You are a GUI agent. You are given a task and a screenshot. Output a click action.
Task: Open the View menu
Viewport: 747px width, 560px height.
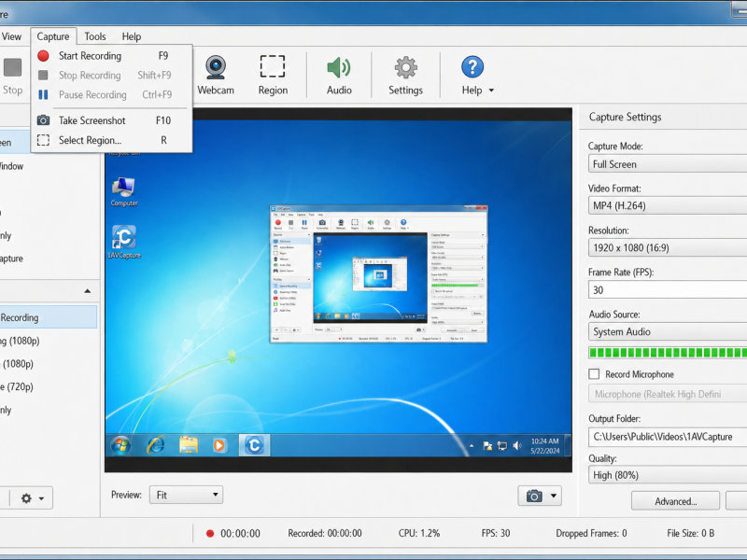point(11,36)
